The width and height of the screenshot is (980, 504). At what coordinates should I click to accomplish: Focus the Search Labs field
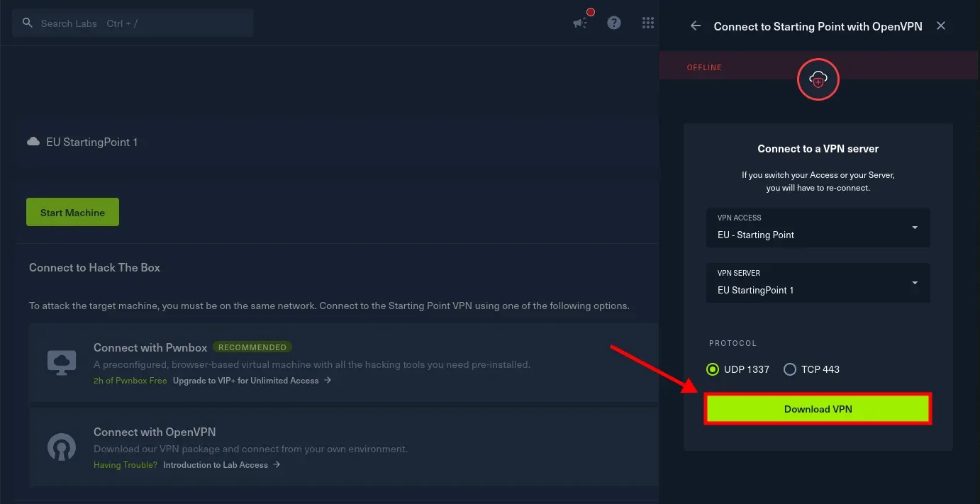click(133, 23)
